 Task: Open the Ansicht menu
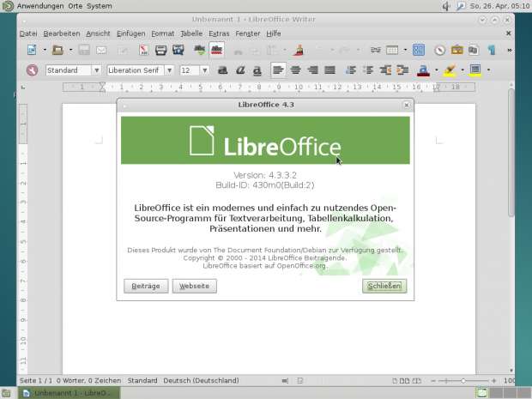(x=98, y=33)
